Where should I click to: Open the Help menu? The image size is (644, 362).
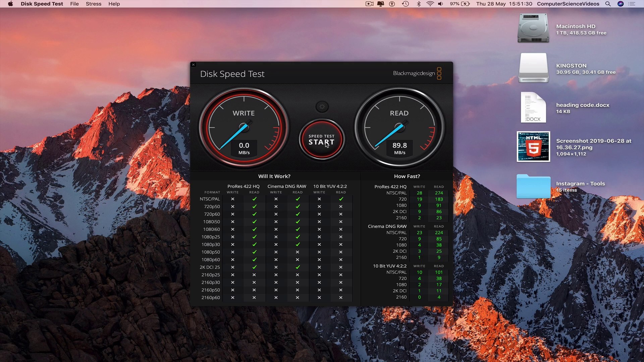[114, 4]
